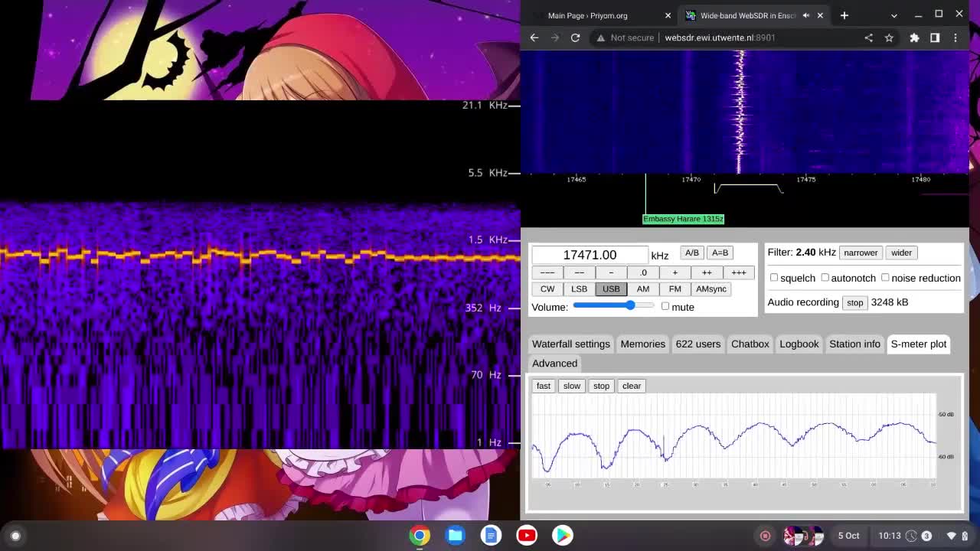The image size is (980, 551).
Task: Open the Extensions puzzle icon
Action: coord(914,37)
